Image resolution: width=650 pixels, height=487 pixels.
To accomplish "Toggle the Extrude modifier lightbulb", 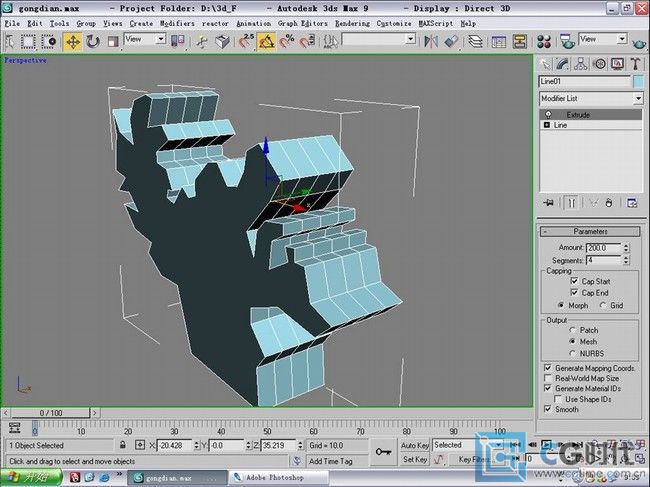I will point(548,114).
